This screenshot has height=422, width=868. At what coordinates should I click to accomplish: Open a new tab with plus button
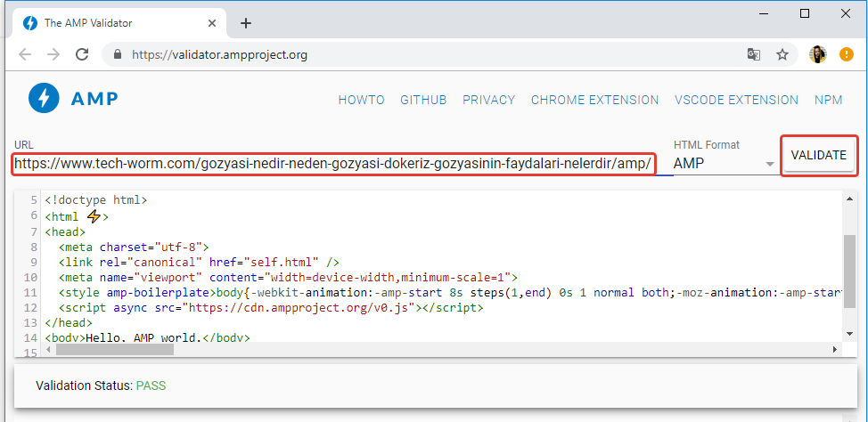(246, 23)
